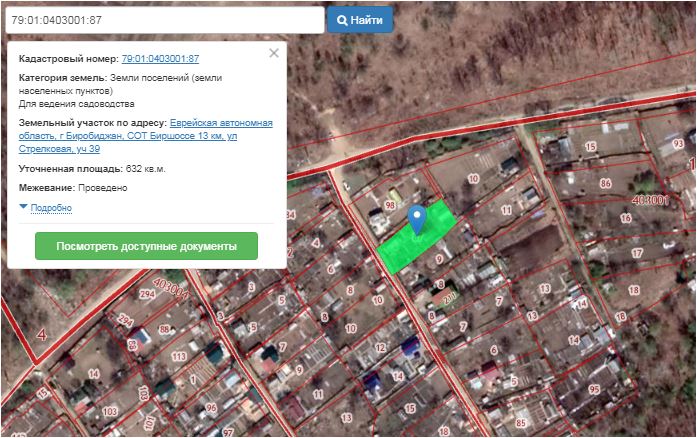Select parcel 103 on the map
This screenshot has width=697, height=438.
click(x=108, y=411)
